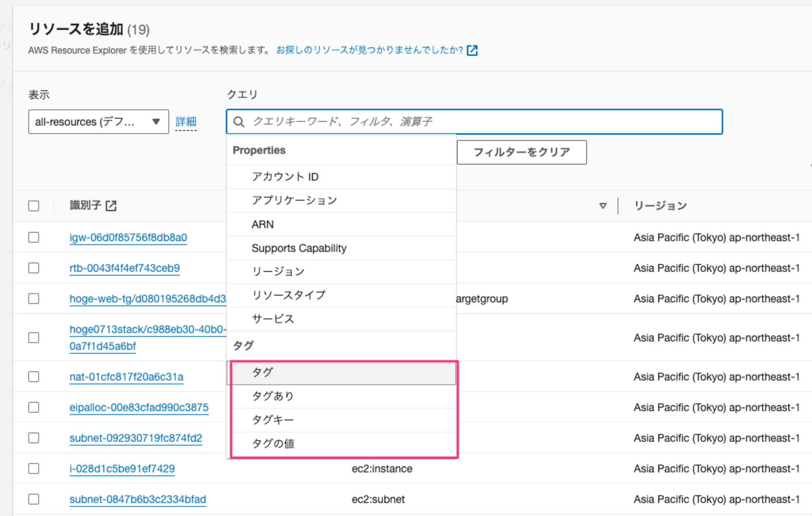Open the subnet-0847b6b3c2334bfad link
This screenshot has height=516, width=812.
(x=138, y=499)
